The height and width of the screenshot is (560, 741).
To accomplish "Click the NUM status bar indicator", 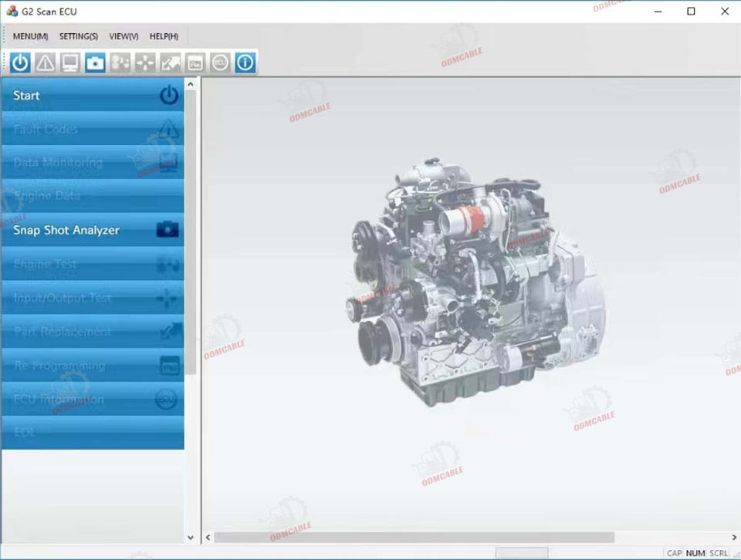I will point(695,553).
